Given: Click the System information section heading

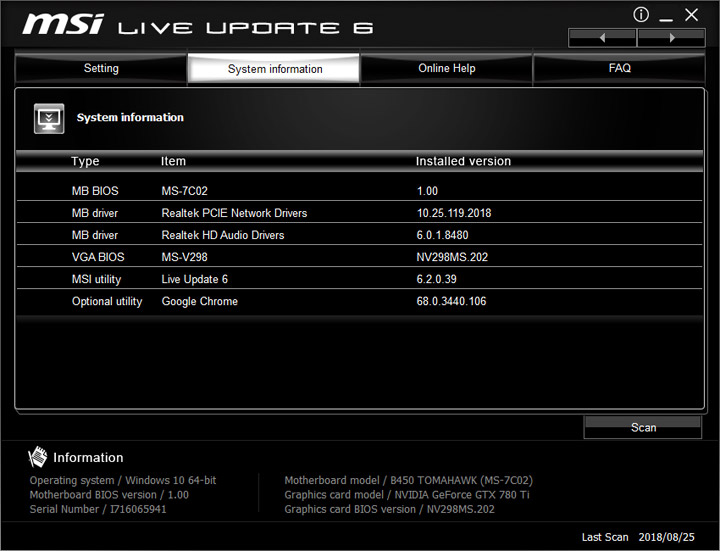Looking at the screenshot, I should point(130,118).
